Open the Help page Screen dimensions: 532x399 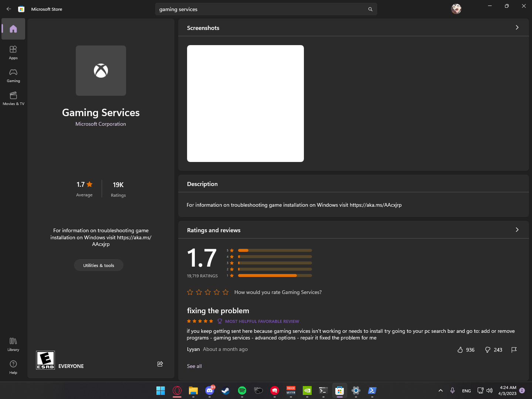(13, 367)
